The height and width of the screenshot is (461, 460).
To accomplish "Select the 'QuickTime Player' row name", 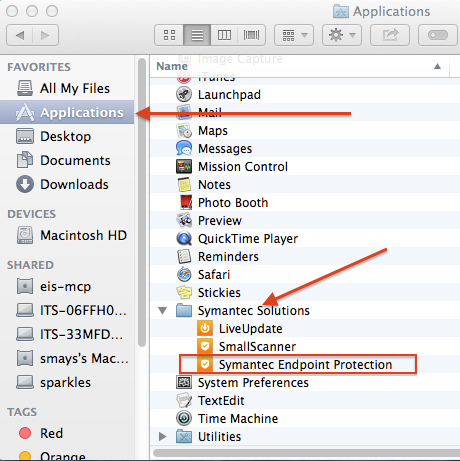I will pyautogui.click(x=248, y=239).
